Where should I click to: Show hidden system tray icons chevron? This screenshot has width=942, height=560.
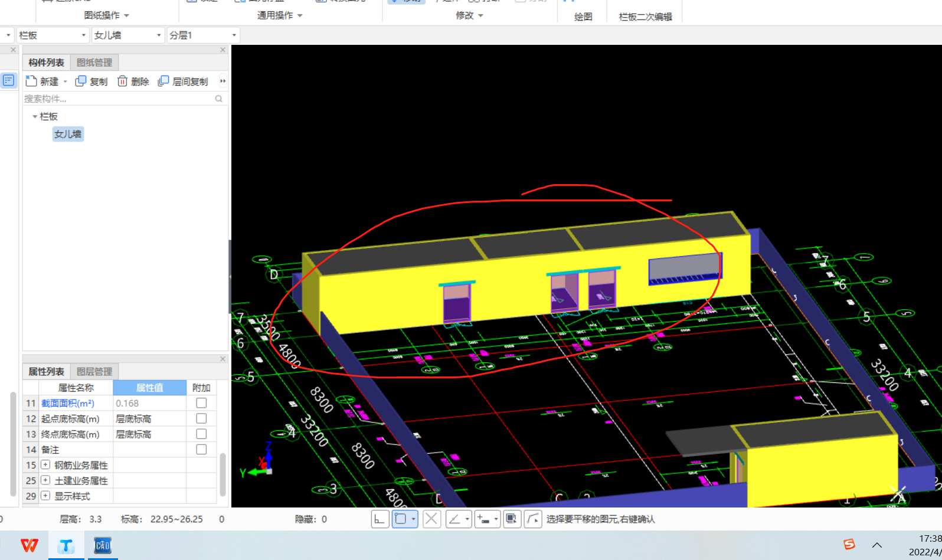(x=877, y=545)
